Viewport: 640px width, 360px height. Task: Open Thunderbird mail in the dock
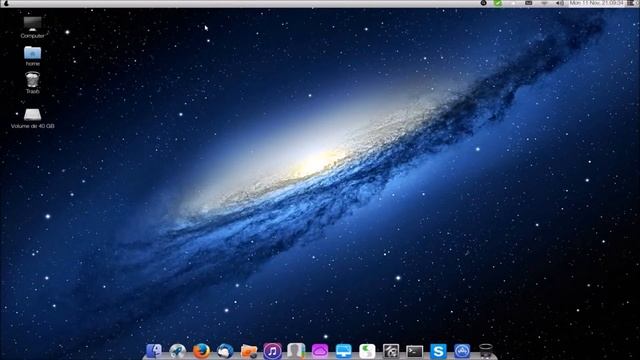[x=225, y=351]
